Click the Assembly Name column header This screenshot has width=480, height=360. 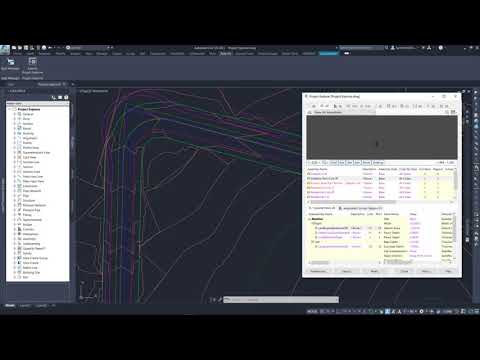point(317,169)
